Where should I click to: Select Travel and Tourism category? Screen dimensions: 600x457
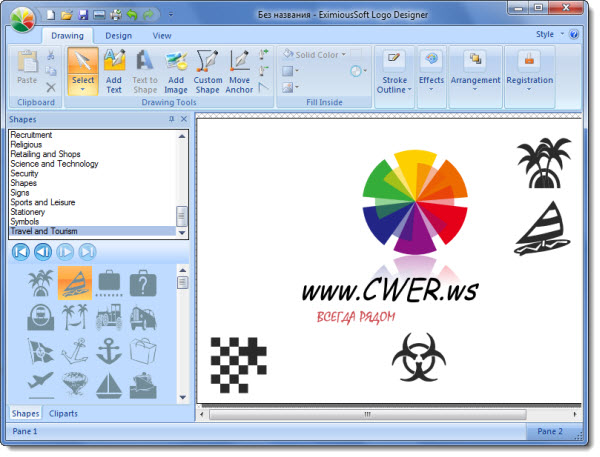(x=92, y=231)
